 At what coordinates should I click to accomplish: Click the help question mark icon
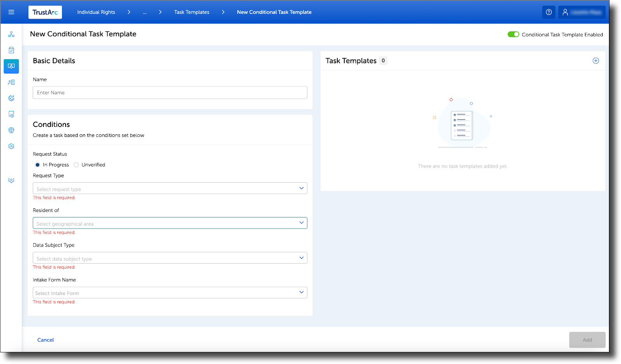pyautogui.click(x=548, y=12)
